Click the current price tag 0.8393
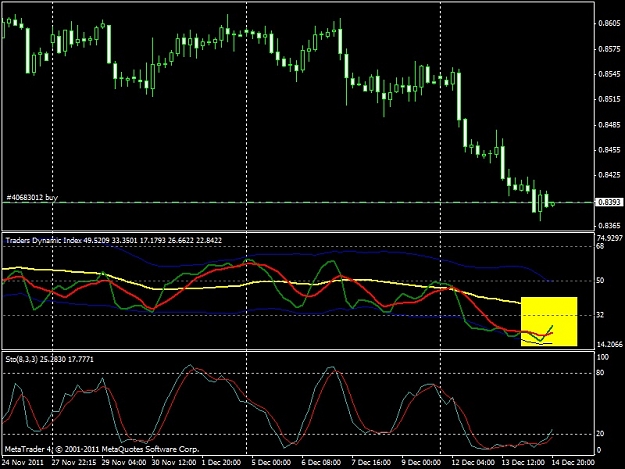Image resolution: width=625 pixels, height=469 pixels. coord(609,202)
